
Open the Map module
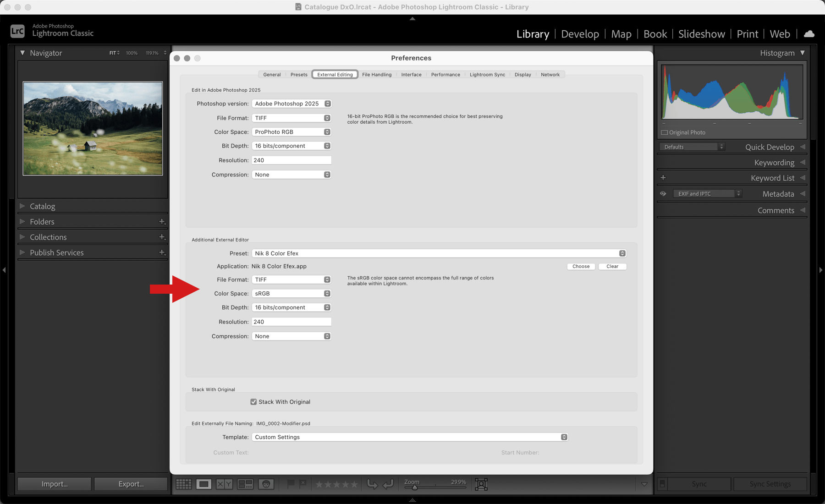pos(621,34)
